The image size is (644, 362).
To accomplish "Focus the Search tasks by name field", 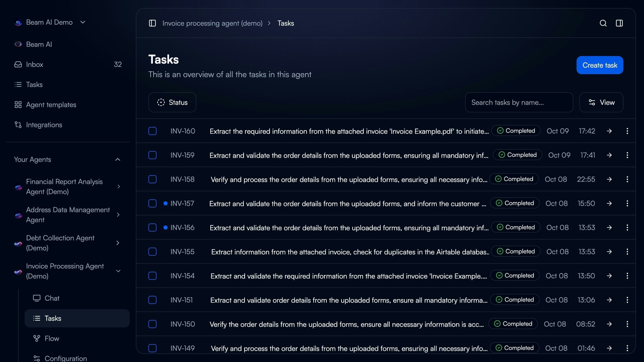I will 519,102.
